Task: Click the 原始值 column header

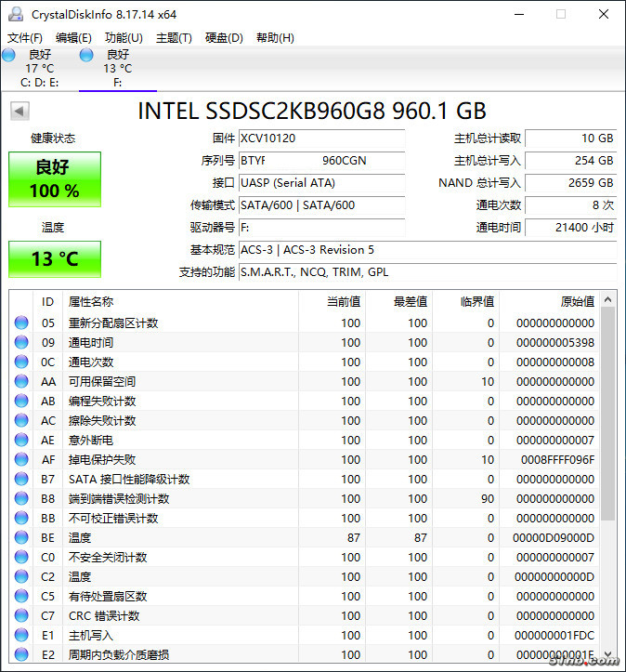Action: (549, 302)
